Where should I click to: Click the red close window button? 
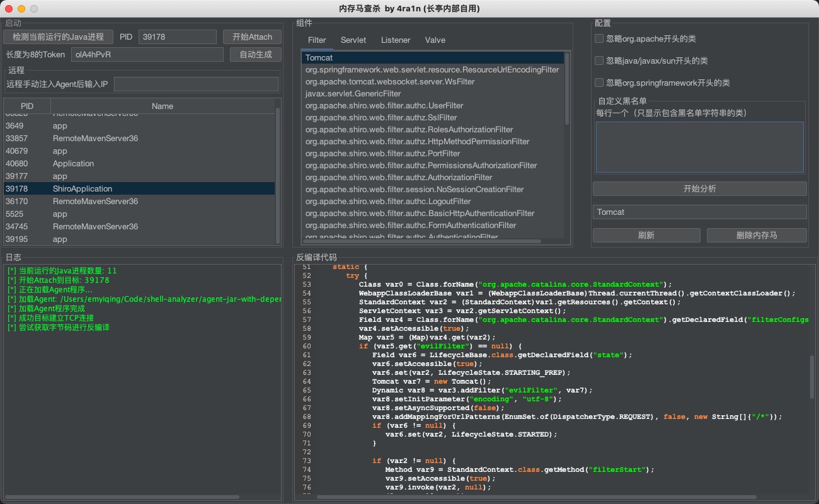click(x=9, y=9)
